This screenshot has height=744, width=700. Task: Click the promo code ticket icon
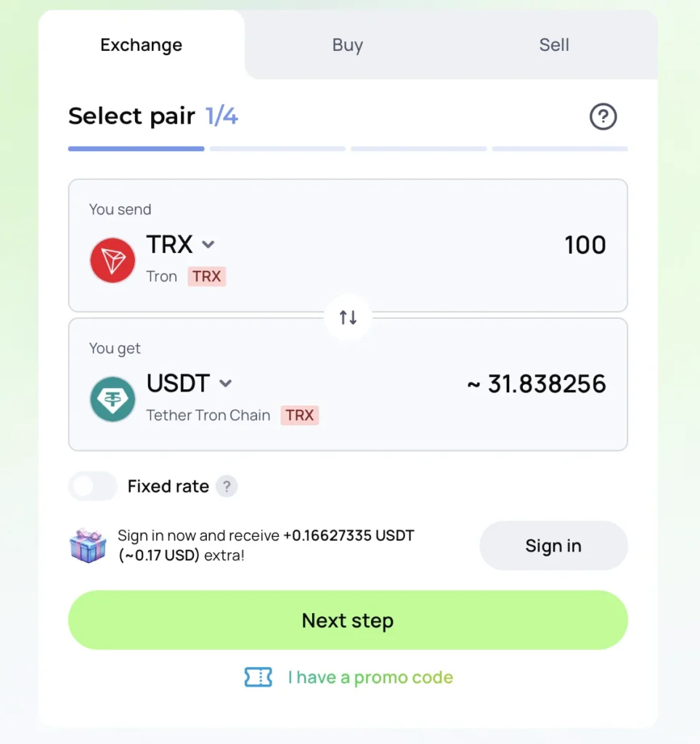tap(259, 677)
